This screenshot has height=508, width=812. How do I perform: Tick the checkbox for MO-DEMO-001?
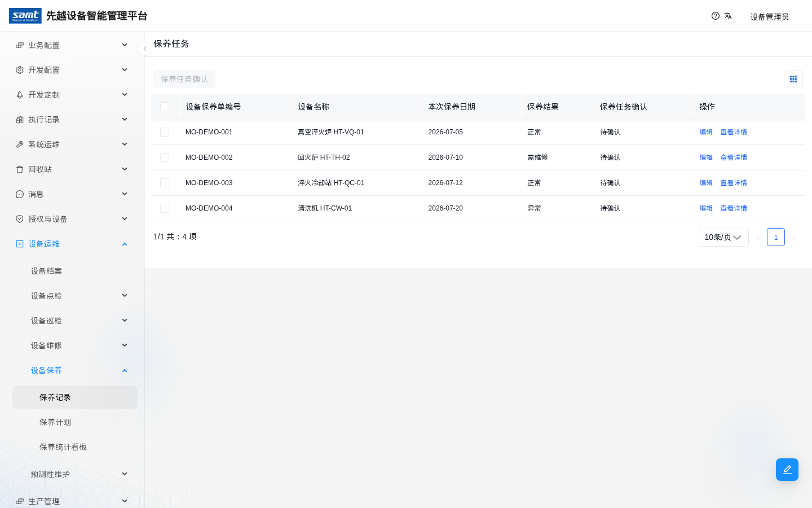click(165, 132)
